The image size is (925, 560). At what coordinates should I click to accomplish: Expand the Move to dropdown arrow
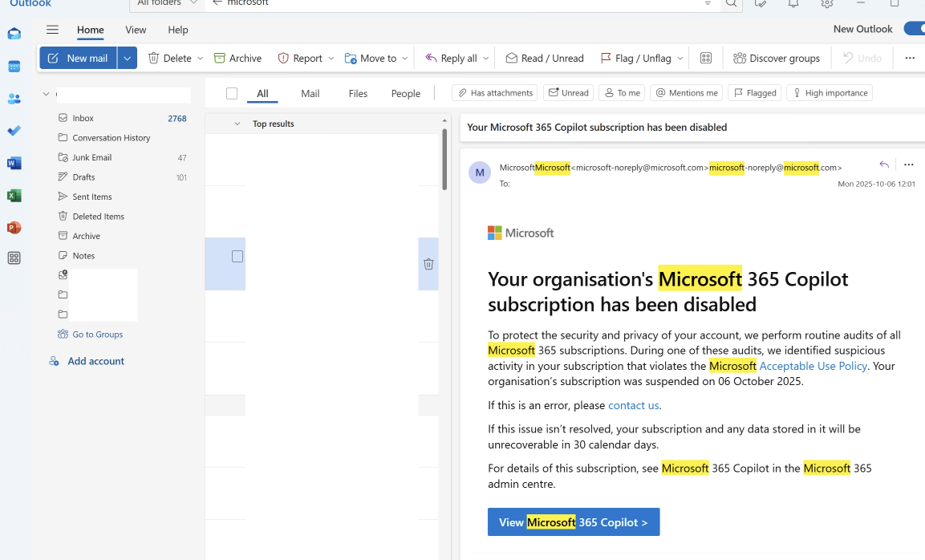pyautogui.click(x=404, y=58)
